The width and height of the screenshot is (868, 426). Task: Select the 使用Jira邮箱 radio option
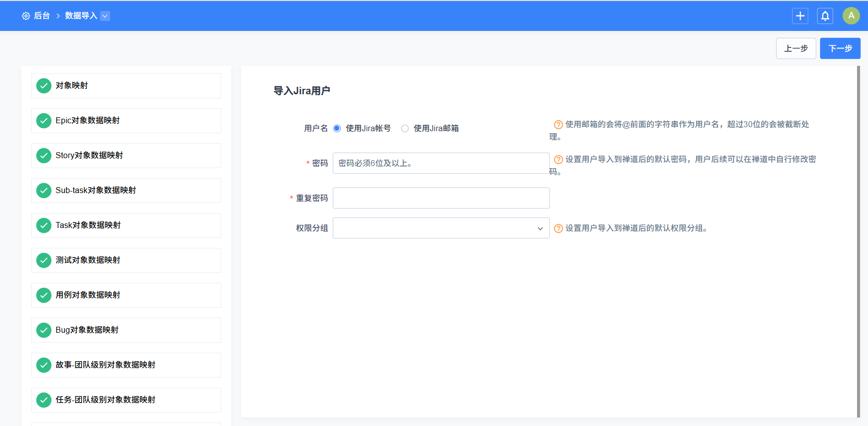pos(405,129)
